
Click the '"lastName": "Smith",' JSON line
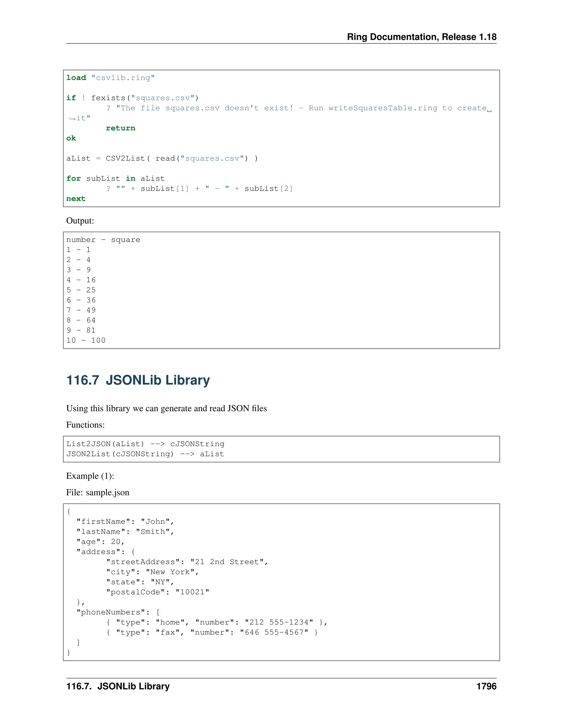coord(125,532)
